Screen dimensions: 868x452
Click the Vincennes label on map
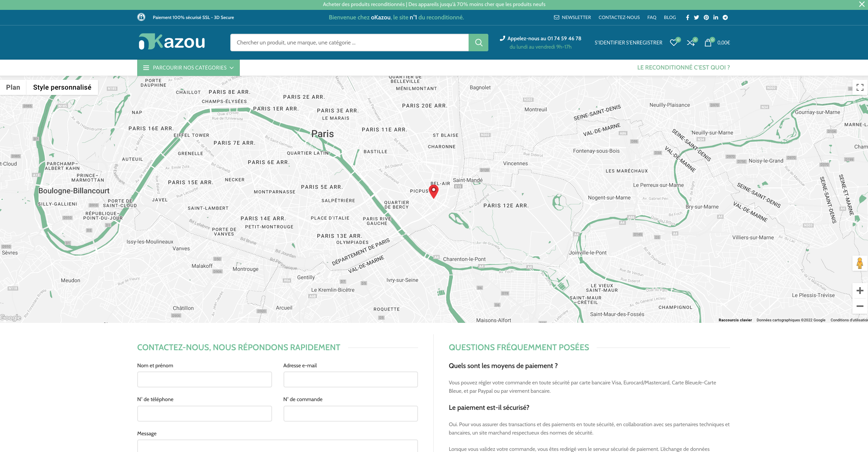[515, 163]
